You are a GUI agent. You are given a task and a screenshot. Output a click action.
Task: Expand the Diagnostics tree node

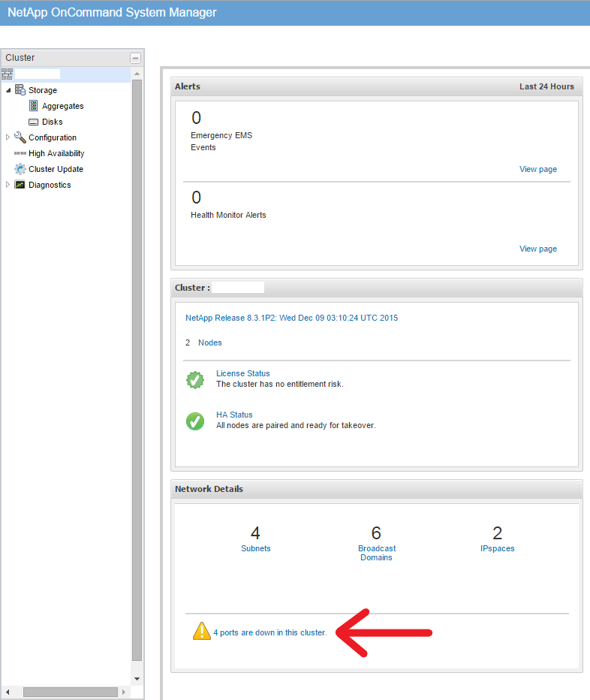(x=8, y=185)
